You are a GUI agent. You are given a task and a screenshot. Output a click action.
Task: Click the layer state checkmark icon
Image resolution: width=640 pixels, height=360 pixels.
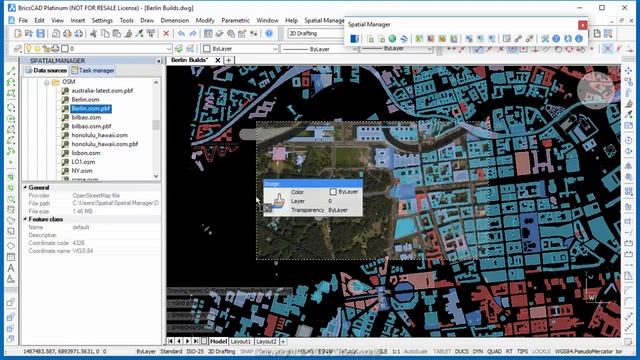pyautogui.click(x=179, y=49)
